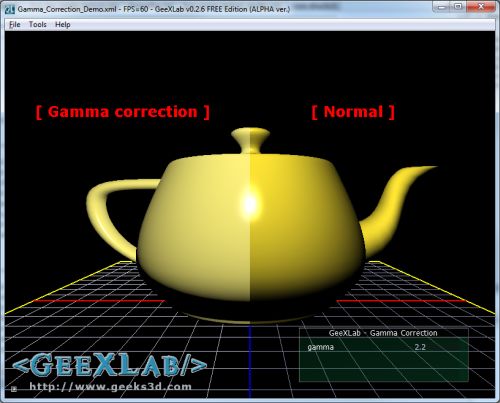This screenshot has width=500, height=403.
Task: Close the GeeXLab window
Action: coord(481,7)
